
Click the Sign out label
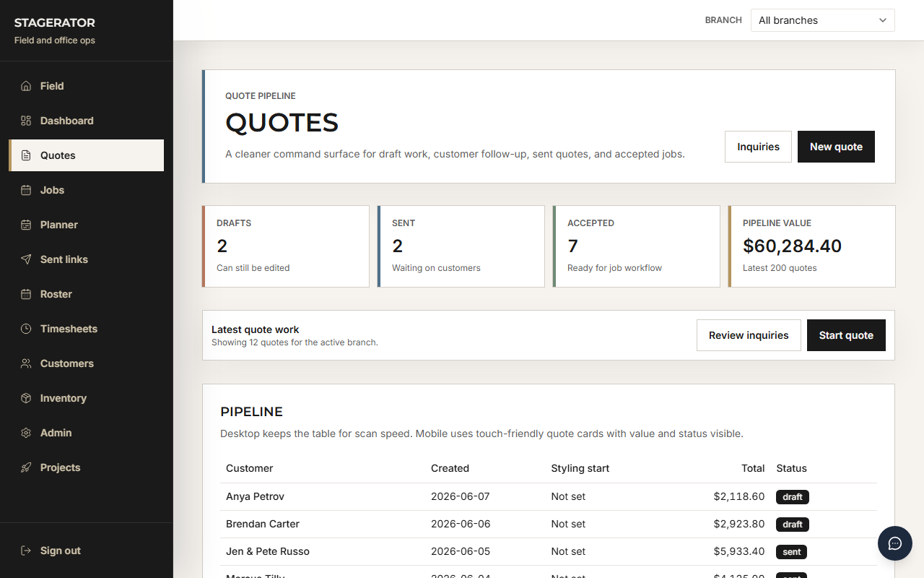(x=61, y=551)
